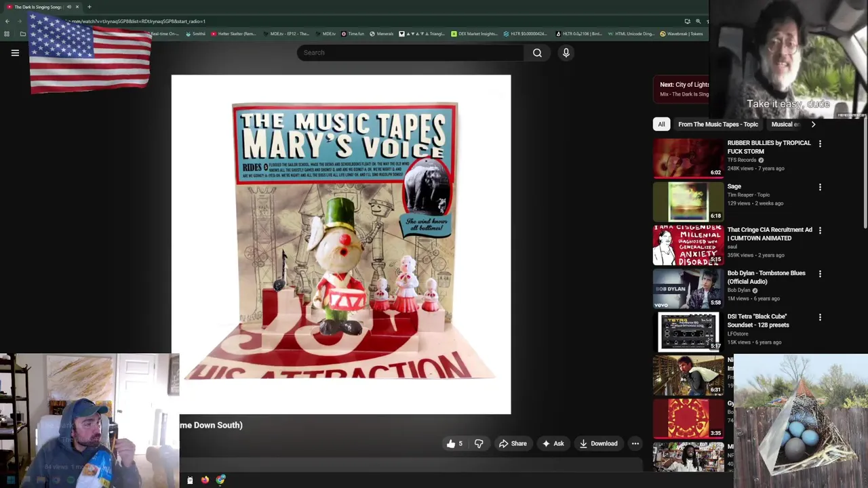Viewport: 868px width, 488px height.
Task: Open the DEX Market Insights bookmark
Action: [x=474, y=34]
